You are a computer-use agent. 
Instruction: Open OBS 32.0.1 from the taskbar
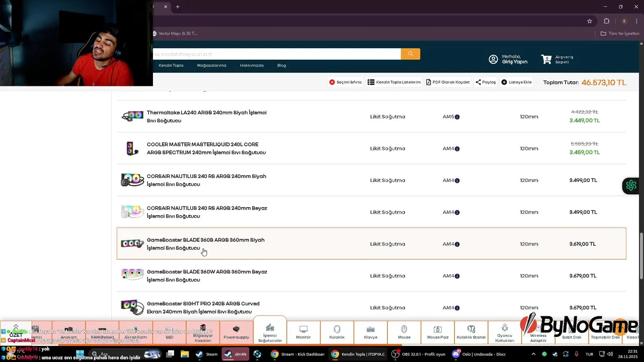[x=419, y=354]
